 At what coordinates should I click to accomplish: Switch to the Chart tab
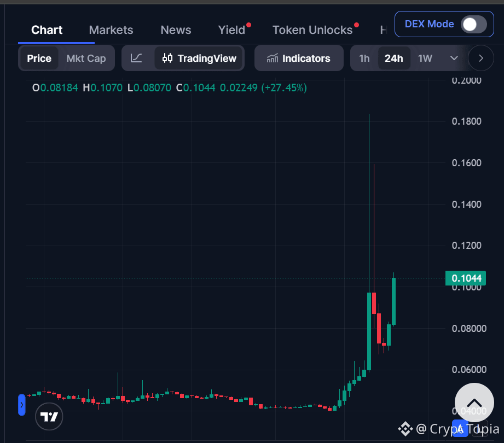[47, 30]
